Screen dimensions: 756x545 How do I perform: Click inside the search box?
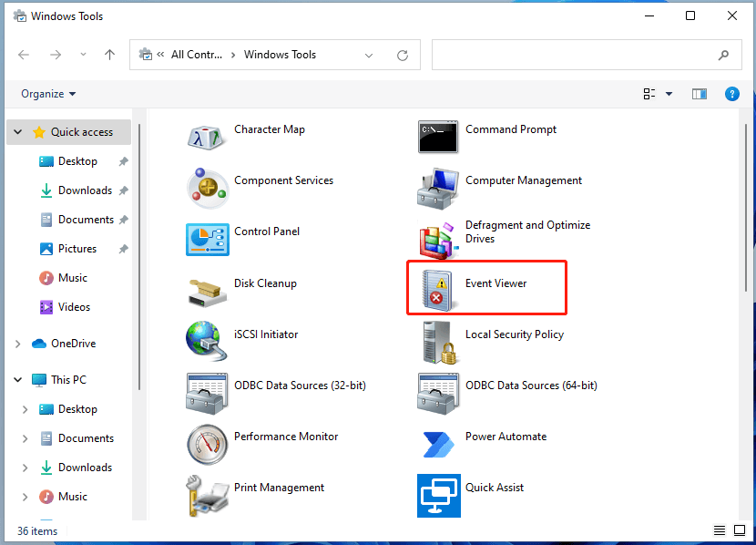pos(574,55)
